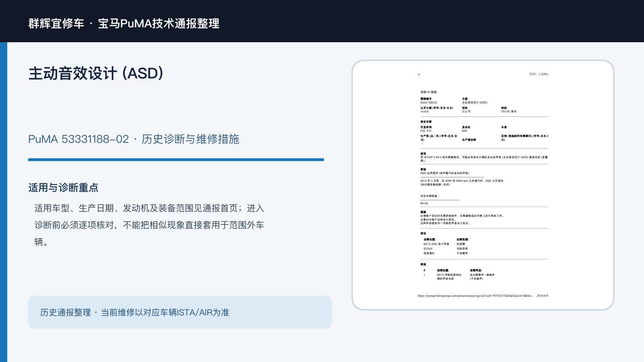Select the measure number 53331188-02 in the document
Image resolution: width=644 pixels, height=362 pixels.
click(429, 103)
